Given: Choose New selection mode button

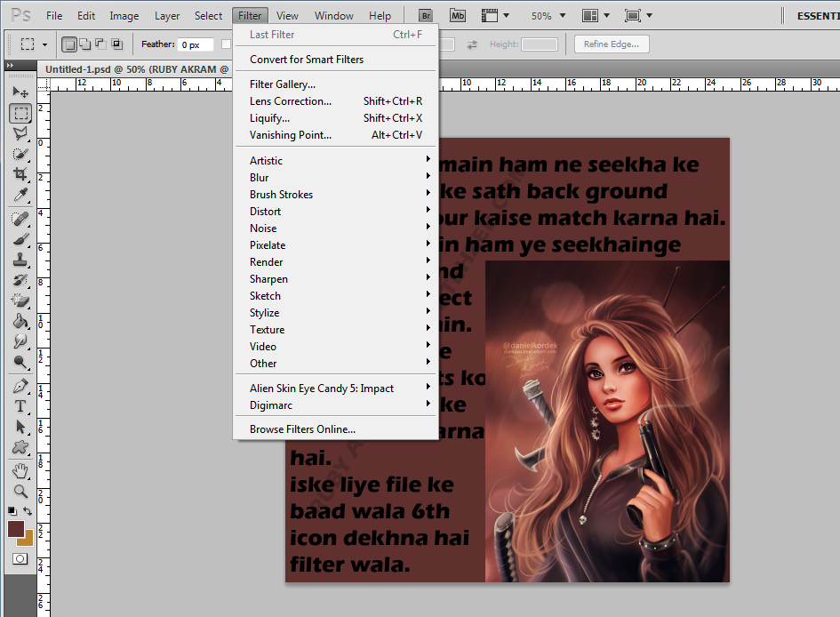Looking at the screenshot, I should tap(69, 44).
